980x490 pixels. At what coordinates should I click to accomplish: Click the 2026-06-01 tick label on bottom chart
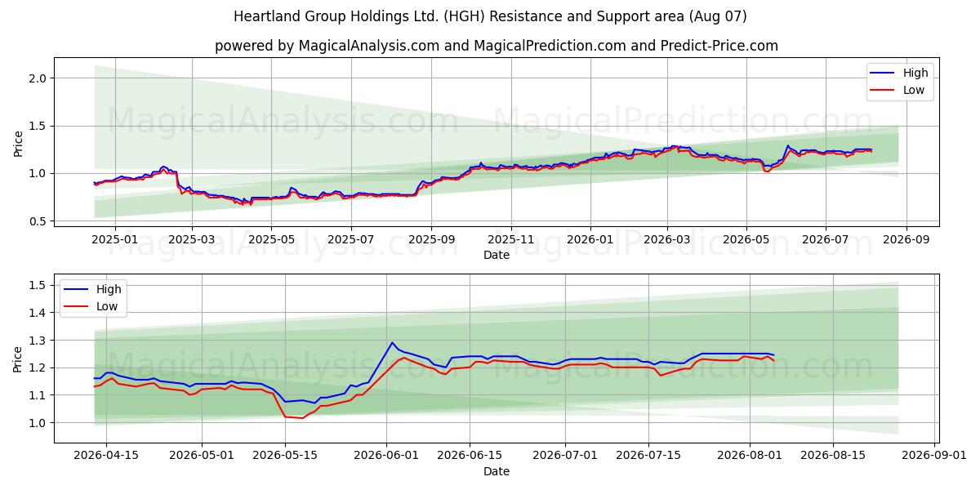[386, 456]
